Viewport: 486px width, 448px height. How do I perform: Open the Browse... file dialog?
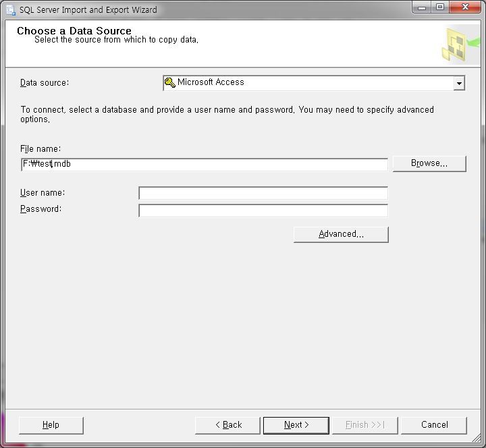coord(429,163)
